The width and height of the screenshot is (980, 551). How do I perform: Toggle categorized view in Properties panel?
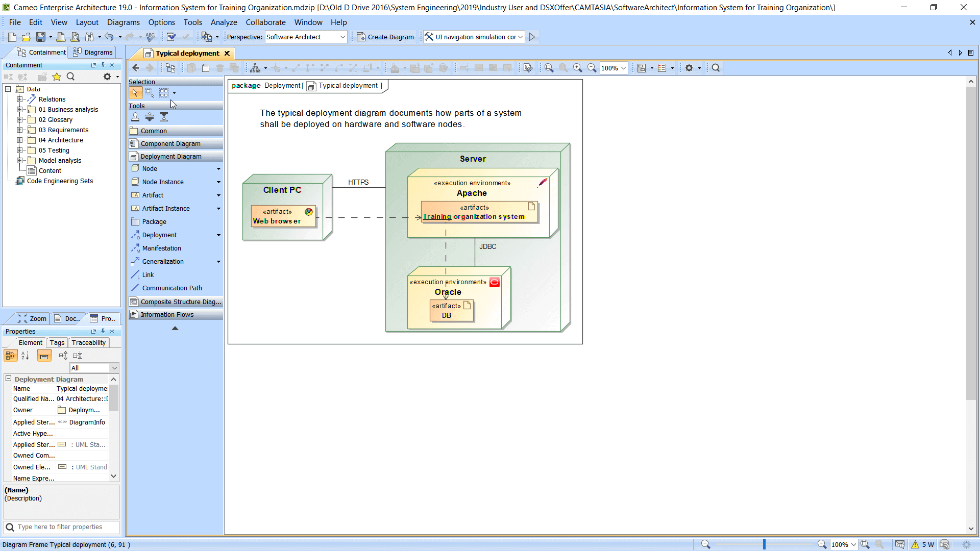pyautogui.click(x=10, y=356)
